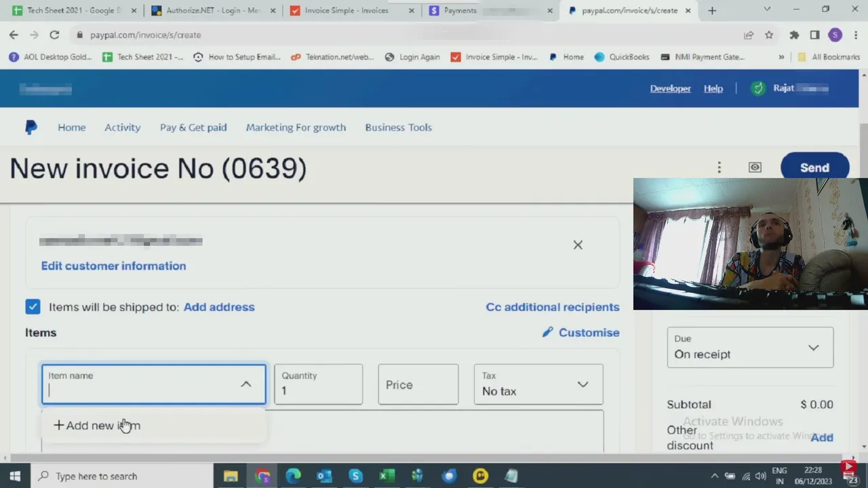Click the Send button
Viewport: 868px width, 488px height.
tap(814, 167)
